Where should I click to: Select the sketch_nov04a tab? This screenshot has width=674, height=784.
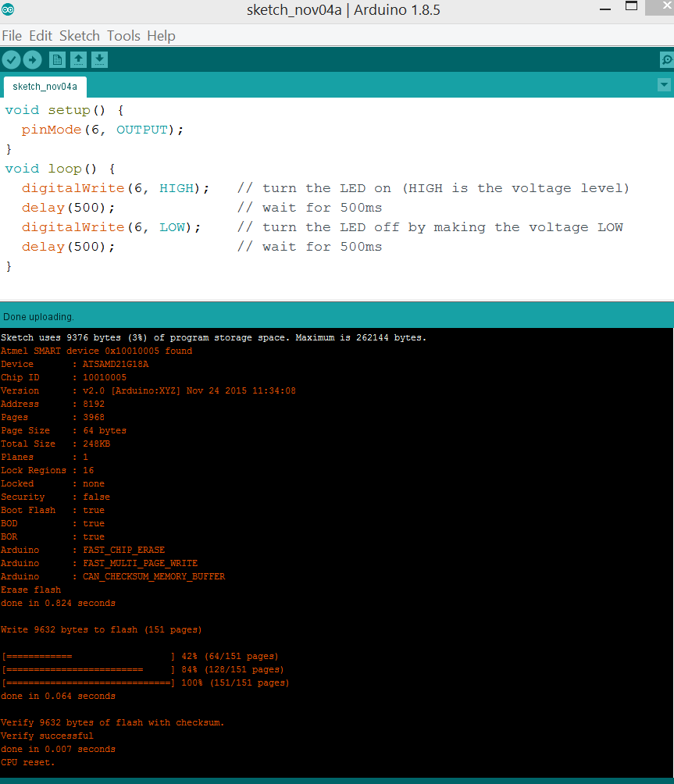45,86
